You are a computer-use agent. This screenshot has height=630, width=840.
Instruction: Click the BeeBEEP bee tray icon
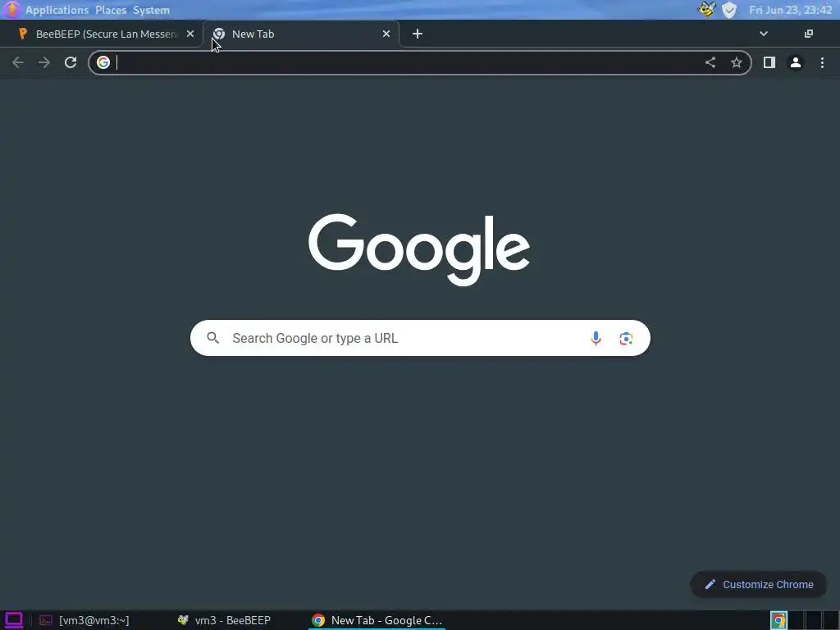706,10
